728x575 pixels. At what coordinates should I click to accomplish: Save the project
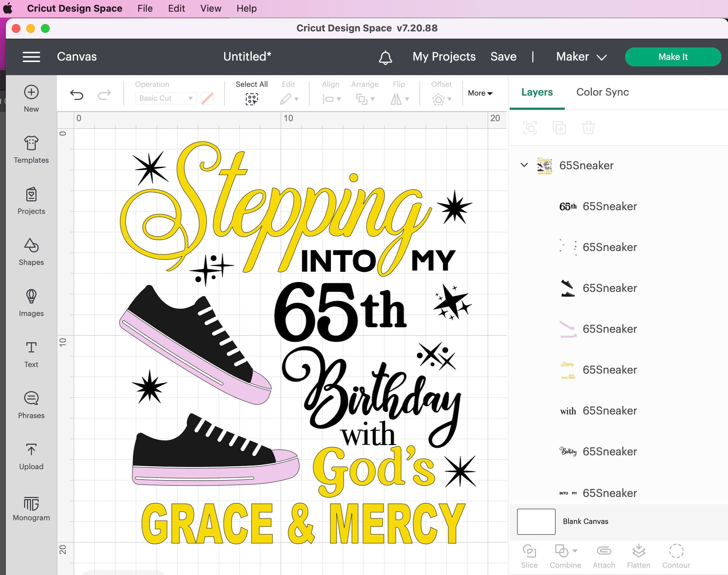coord(503,57)
